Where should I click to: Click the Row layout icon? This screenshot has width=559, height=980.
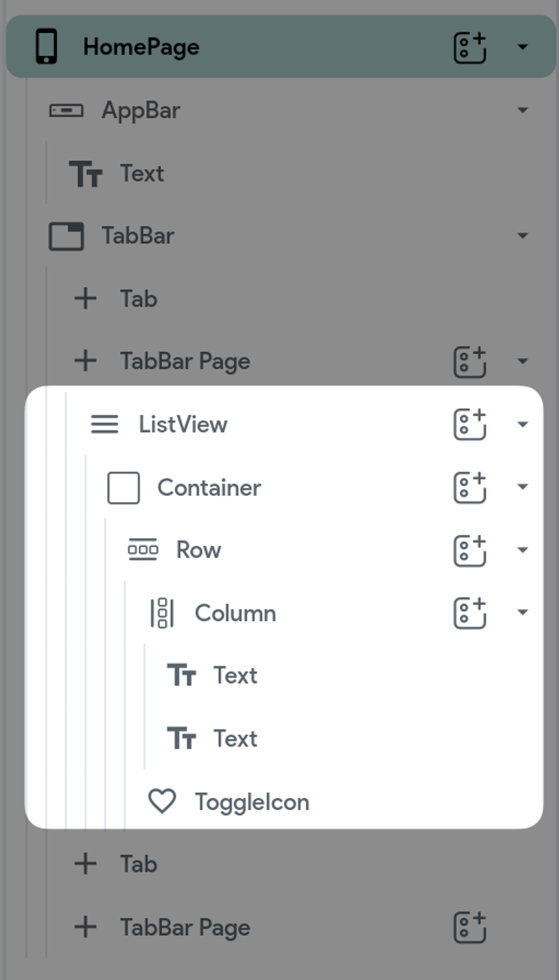click(x=142, y=549)
